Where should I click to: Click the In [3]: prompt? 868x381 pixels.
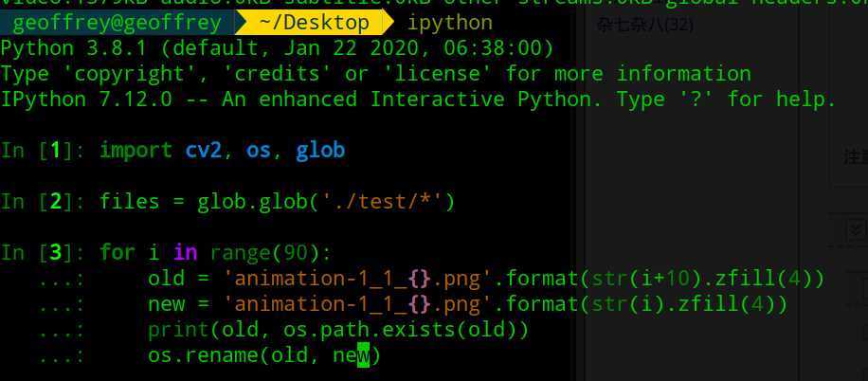coord(43,252)
